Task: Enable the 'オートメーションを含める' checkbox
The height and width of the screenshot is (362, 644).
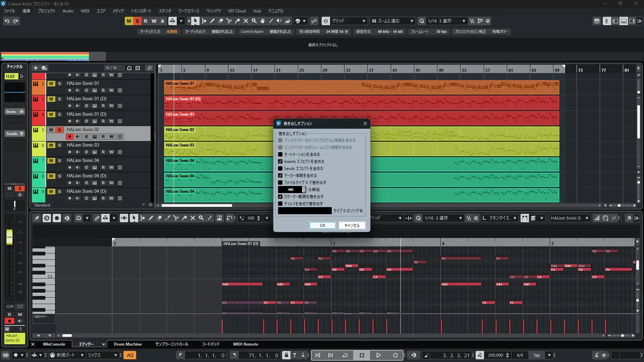Action: 280,155
